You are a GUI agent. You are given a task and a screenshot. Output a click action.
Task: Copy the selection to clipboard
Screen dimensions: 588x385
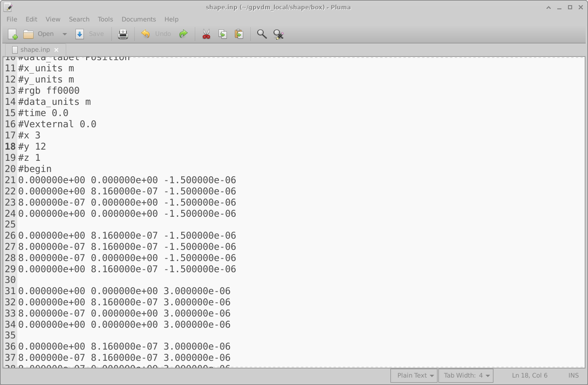222,34
